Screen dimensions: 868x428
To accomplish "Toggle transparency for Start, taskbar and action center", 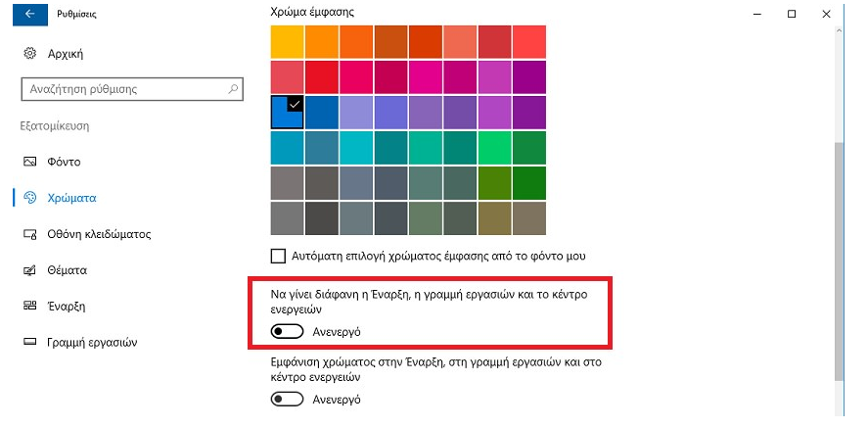I will (x=287, y=332).
